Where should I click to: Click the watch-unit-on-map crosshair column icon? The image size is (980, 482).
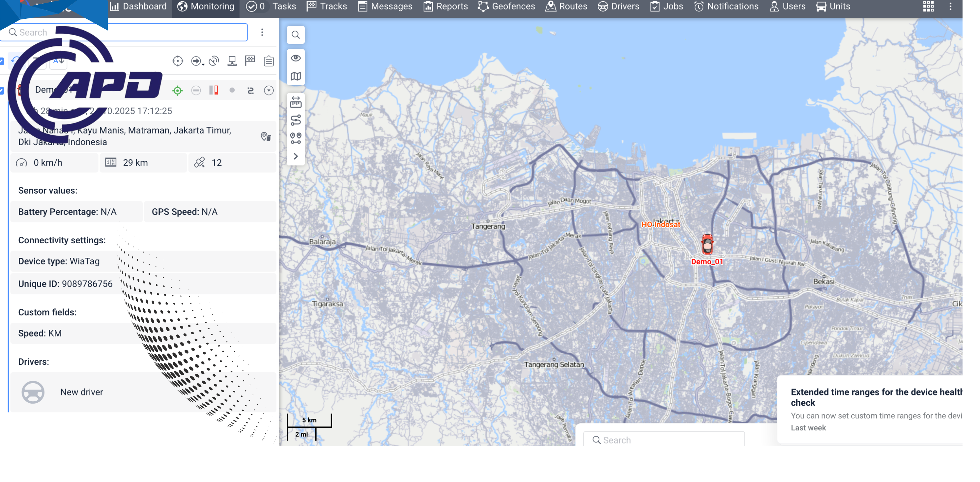178,61
